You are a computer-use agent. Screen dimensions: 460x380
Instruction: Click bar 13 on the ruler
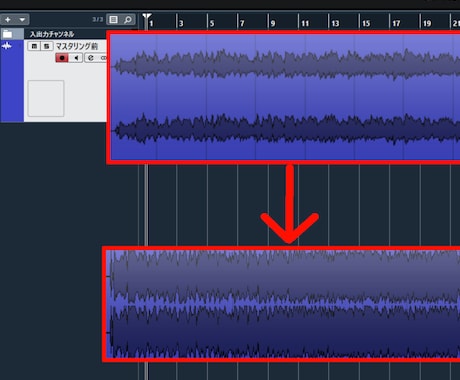[335, 23]
